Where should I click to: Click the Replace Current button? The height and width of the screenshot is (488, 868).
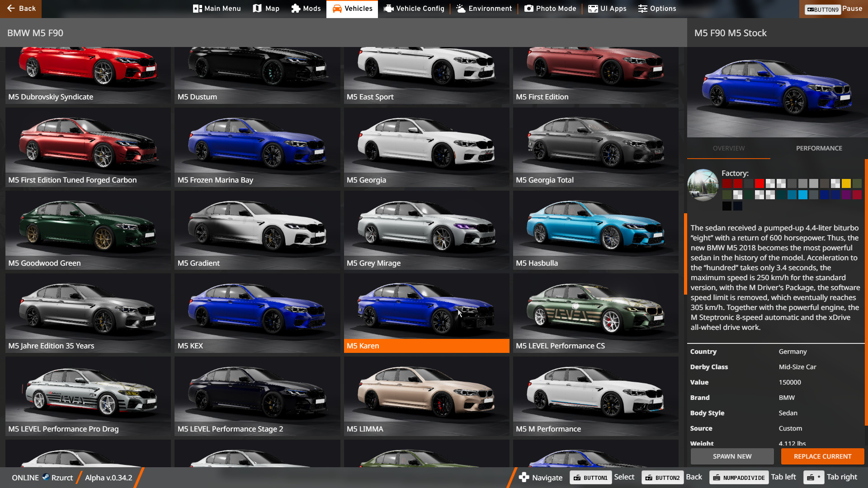point(822,456)
